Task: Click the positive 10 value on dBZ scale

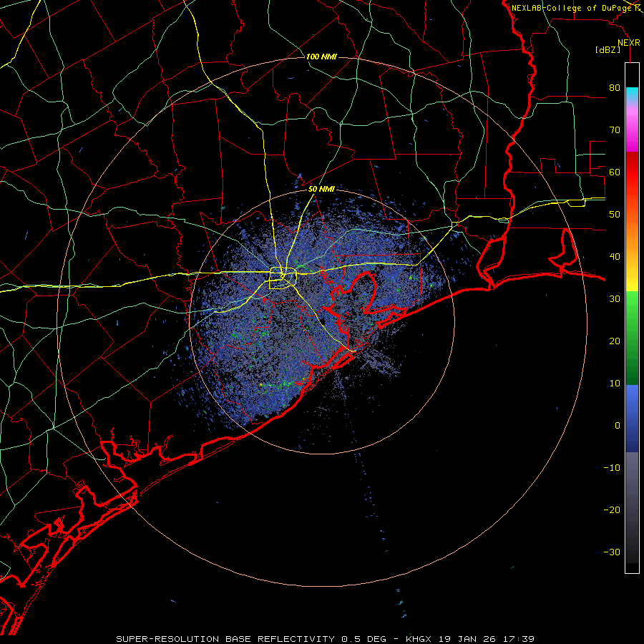Action: (x=615, y=384)
